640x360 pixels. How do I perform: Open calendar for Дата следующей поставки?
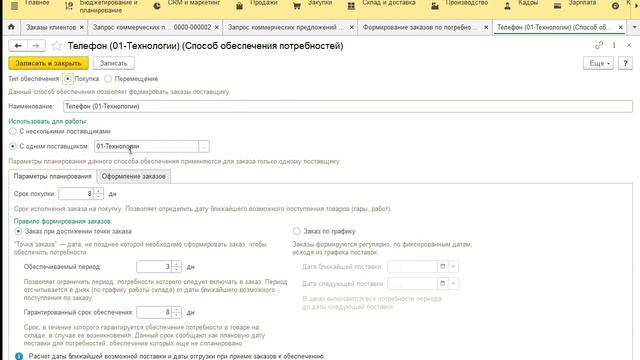pos(442,283)
